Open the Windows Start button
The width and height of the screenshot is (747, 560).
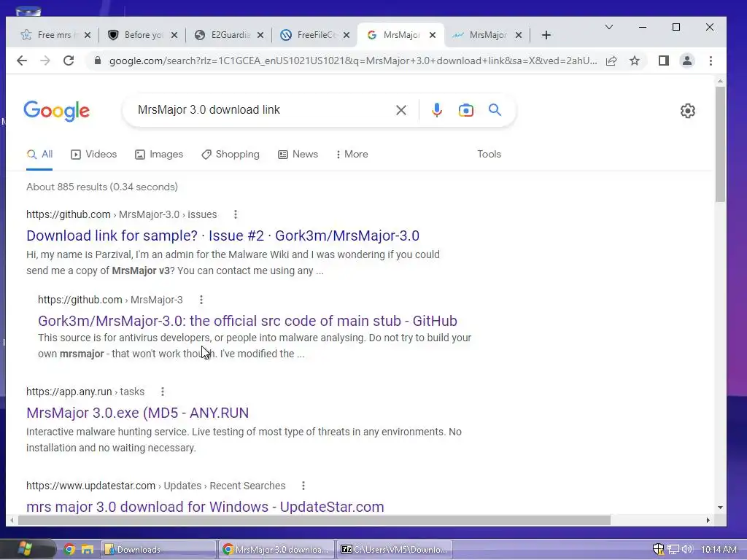click(25, 549)
